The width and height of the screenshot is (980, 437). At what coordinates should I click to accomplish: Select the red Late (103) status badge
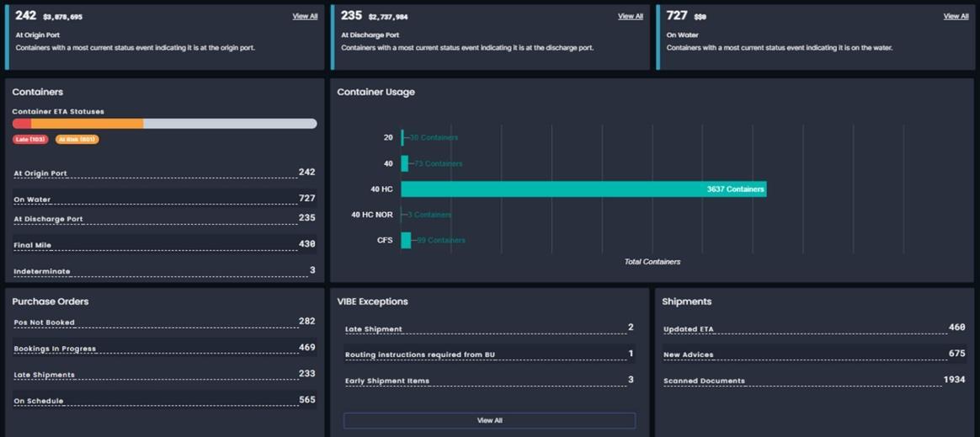[30, 140]
